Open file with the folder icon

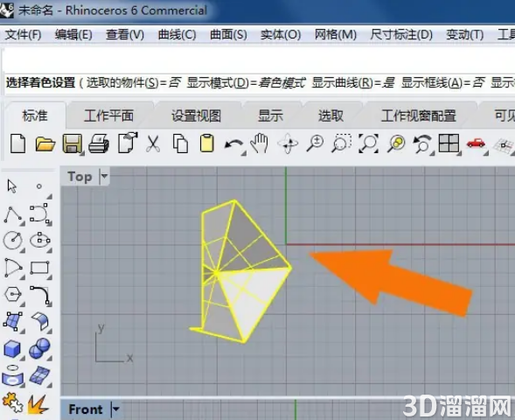[45, 143]
